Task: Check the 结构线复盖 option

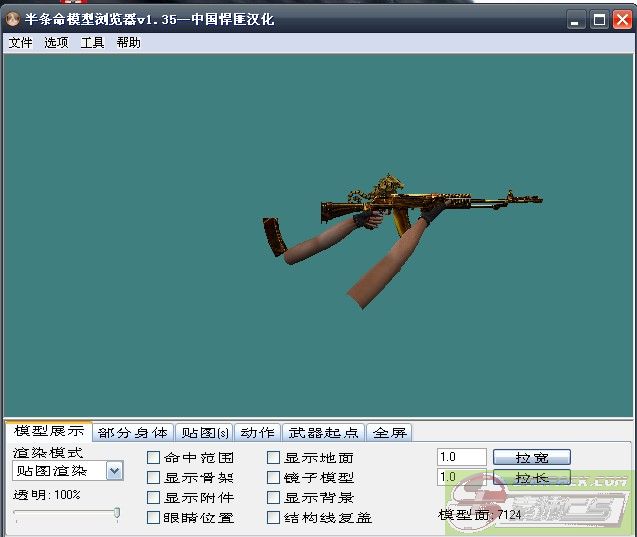Action: pyautogui.click(x=274, y=518)
